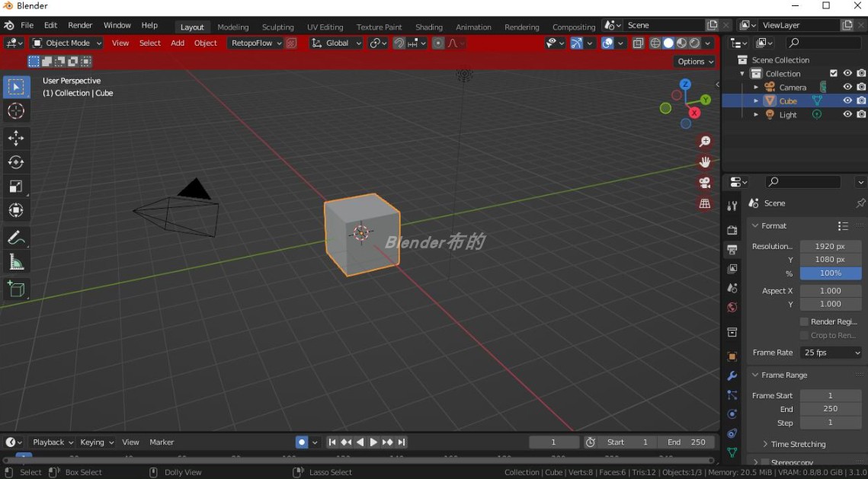Play the animation forward
Viewport: 868px width, 479px height.
[373, 442]
